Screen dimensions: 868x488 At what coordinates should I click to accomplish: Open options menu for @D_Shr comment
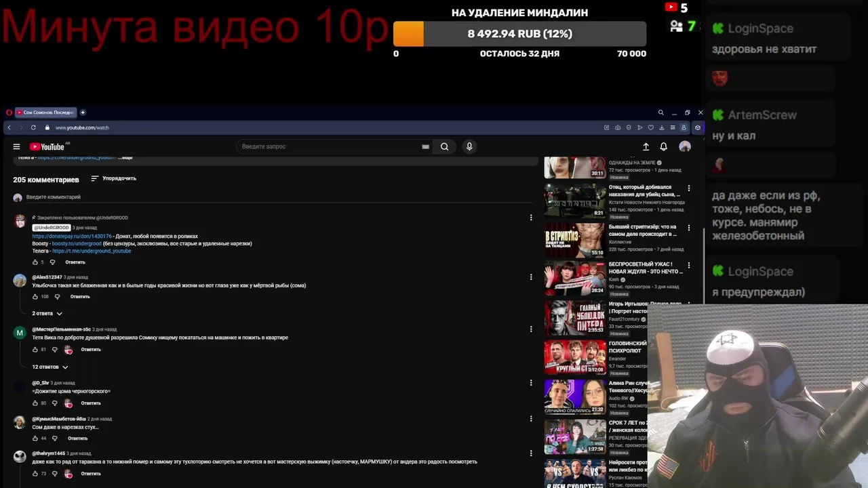click(x=531, y=383)
